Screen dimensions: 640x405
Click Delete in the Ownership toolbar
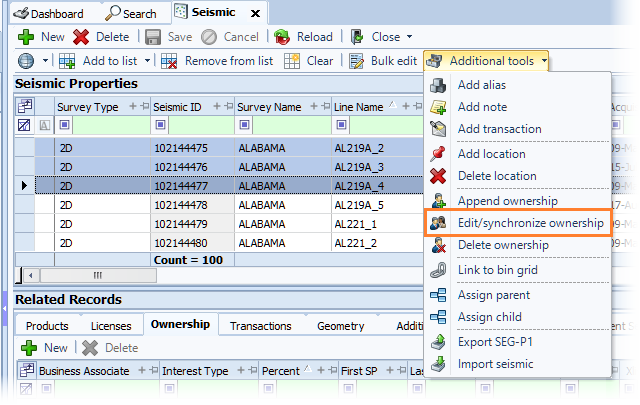pyautogui.click(x=110, y=348)
